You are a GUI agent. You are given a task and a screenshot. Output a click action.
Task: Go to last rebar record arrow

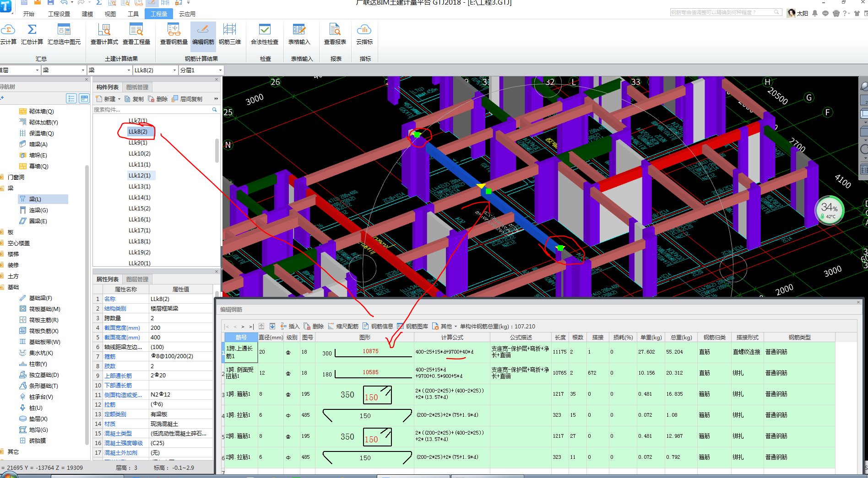tap(251, 327)
